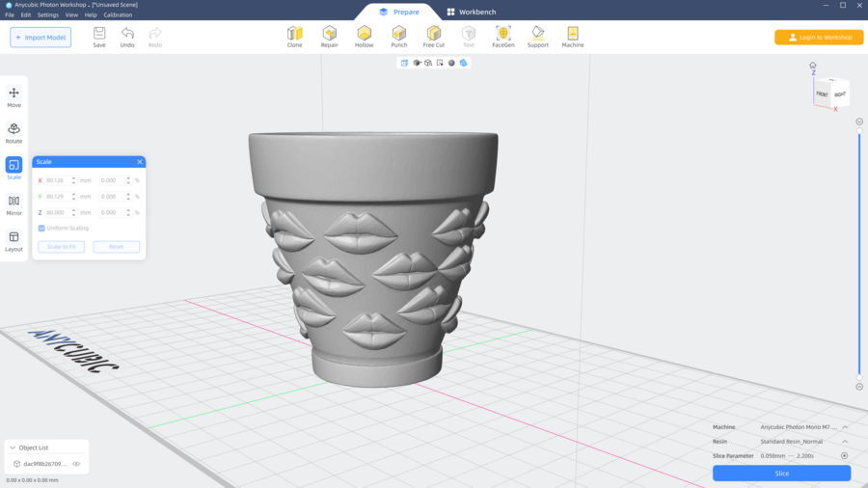
Task: Activate the Rotate tool in sidebar
Action: [x=14, y=133]
